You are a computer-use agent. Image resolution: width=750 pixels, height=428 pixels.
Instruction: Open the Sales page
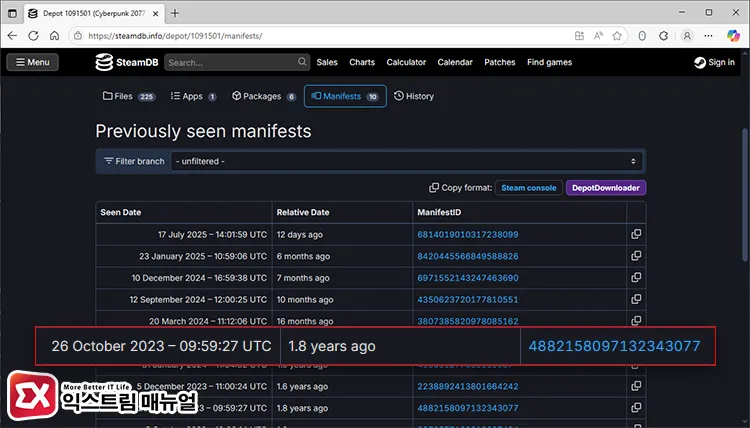(x=327, y=62)
